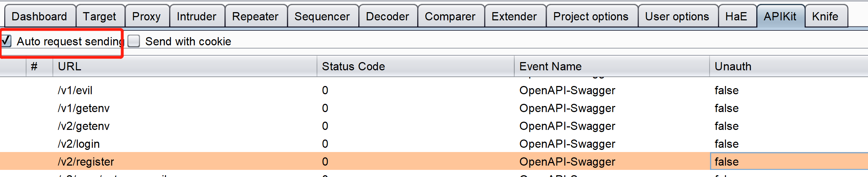Screen dimensions: 868x177
Task: Open the Proxy tab
Action: click(147, 16)
